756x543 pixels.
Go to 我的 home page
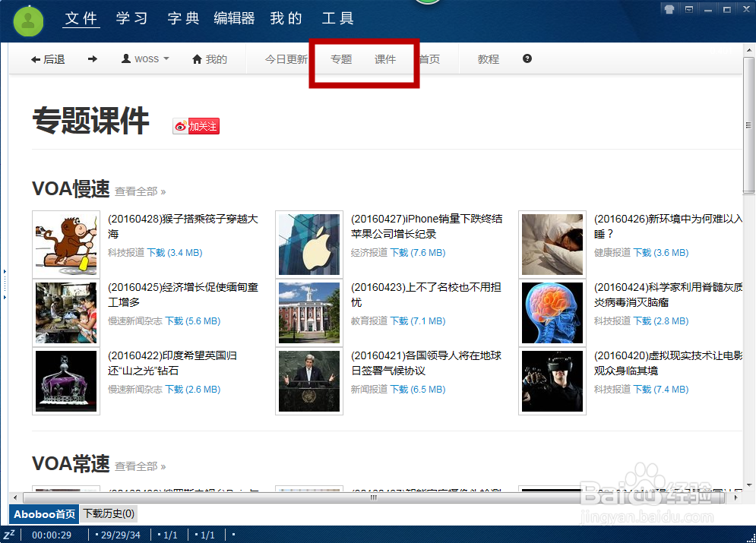pos(209,59)
